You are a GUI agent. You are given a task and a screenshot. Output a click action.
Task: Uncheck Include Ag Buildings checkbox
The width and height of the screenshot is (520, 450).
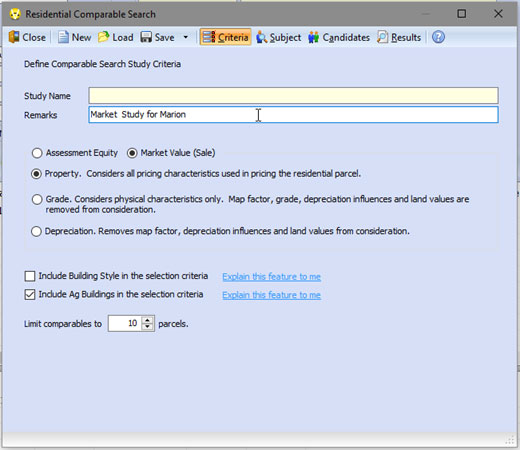coord(30,295)
